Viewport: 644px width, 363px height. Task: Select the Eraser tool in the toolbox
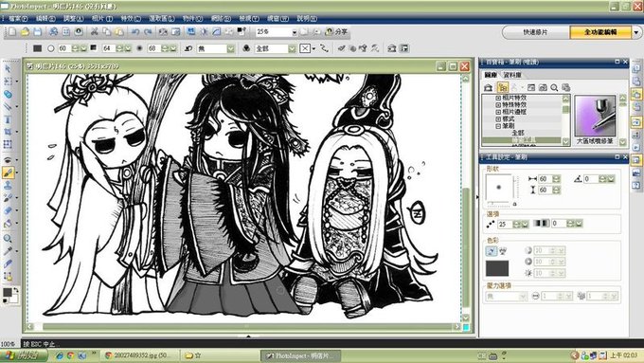pyautogui.click(x=8, y=210)
